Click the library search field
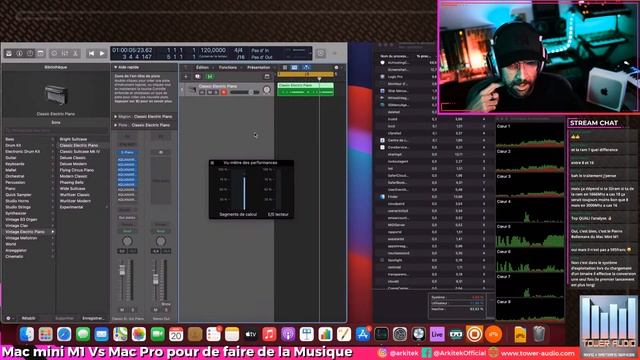640x360 pixels. click(x=56, y=131)
